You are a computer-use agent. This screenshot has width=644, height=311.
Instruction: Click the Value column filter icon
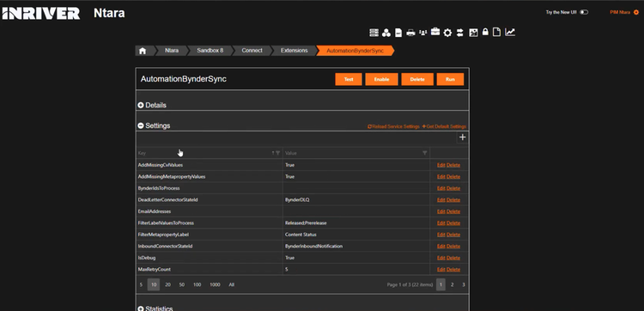pyautogui.click(x=425, y=153)
